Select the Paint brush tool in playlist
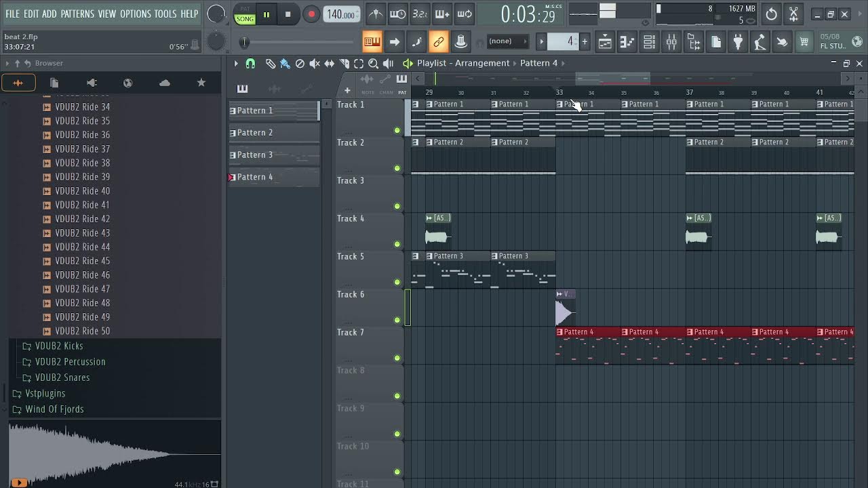The height and width of the screenshot is (488, 868). point(285,63)
